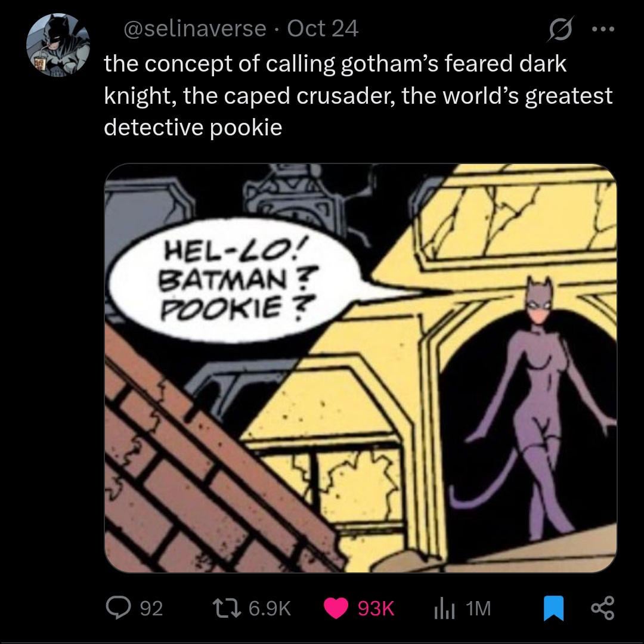Click the 1M views count

(x=479, y=608)
